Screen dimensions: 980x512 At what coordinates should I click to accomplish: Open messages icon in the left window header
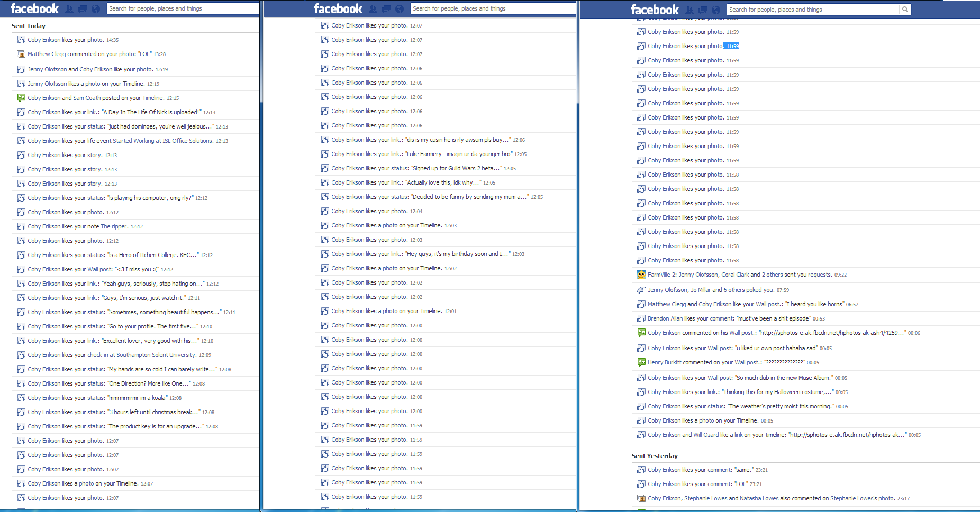(83, 9)
